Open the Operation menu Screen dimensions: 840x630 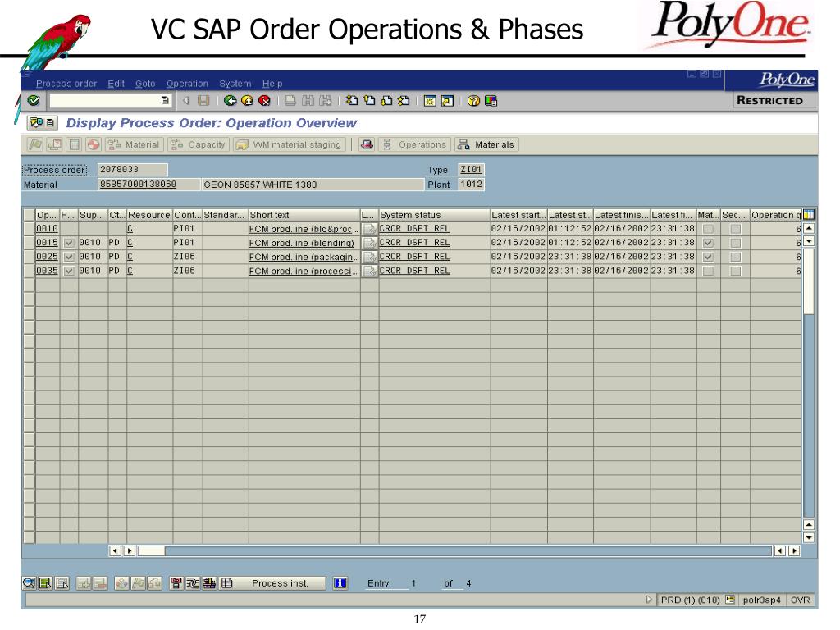tap(187, 84)
